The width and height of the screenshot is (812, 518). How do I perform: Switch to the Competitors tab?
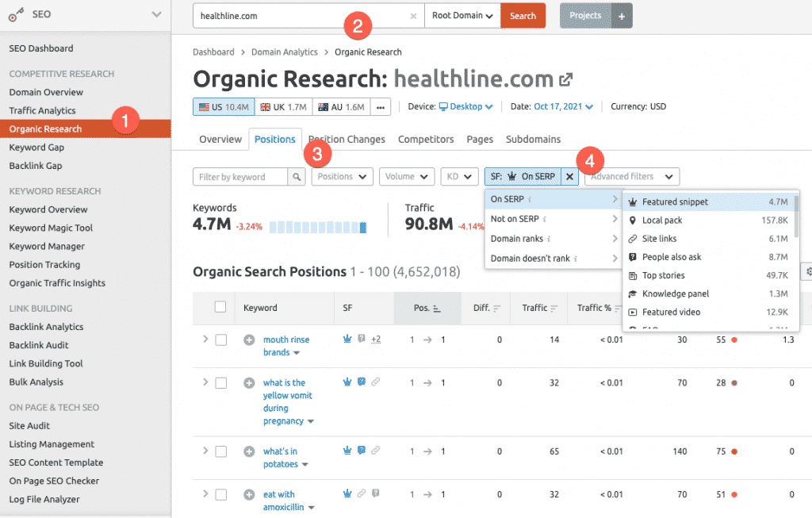pyautogui.click(x=426, y=139)
